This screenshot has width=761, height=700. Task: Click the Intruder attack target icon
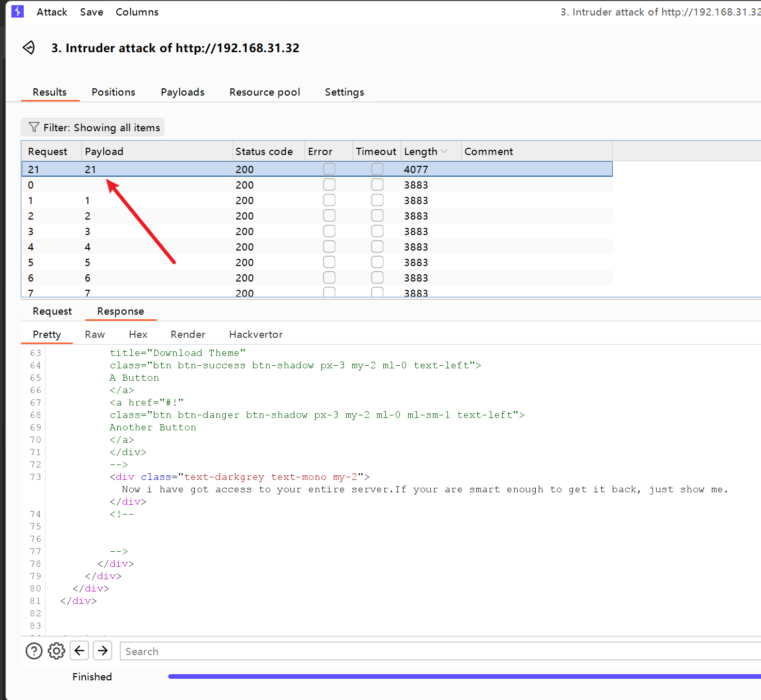(29, 48)
